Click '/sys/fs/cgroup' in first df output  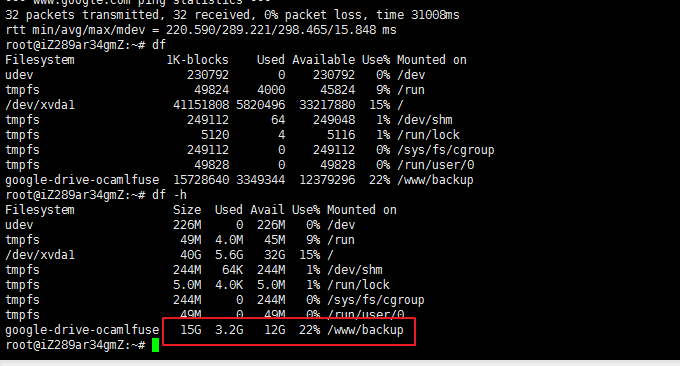tap(445, 150)
